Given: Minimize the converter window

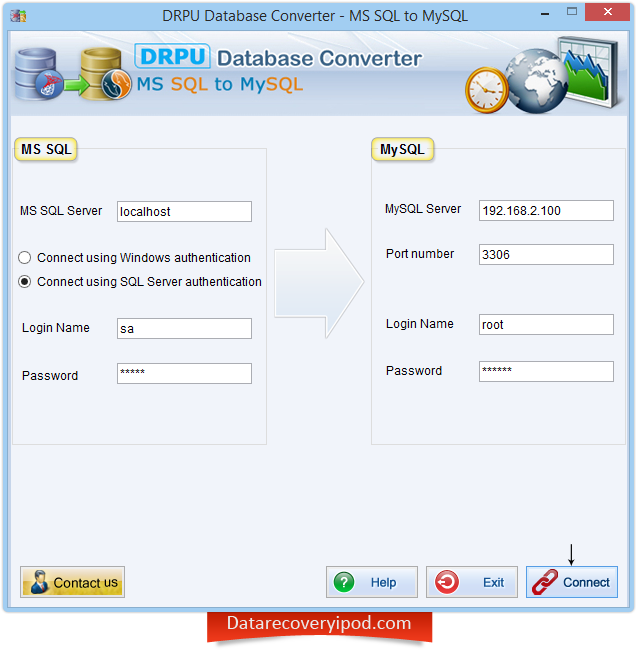Looking at the screenshot, I should (x=545, y=14).
